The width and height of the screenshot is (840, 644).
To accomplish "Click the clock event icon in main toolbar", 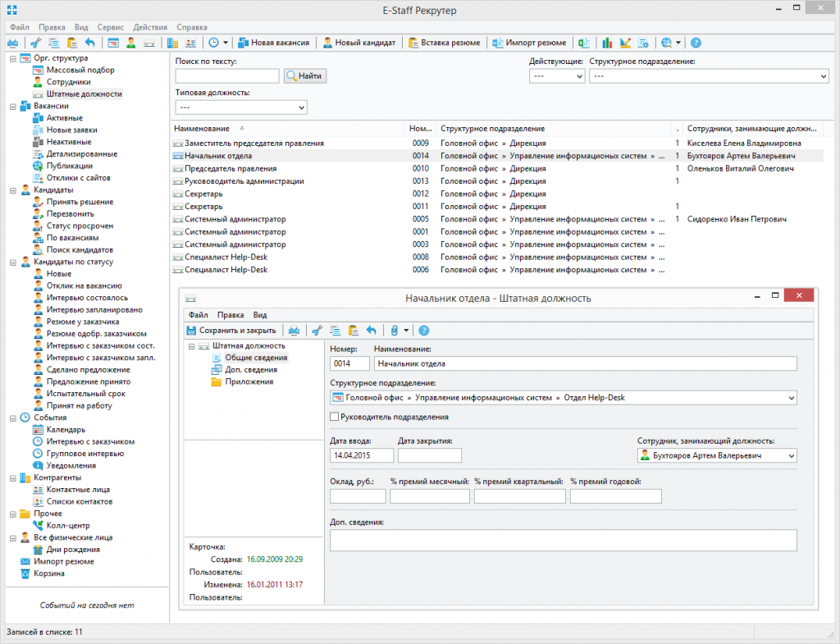I will 213,43.
